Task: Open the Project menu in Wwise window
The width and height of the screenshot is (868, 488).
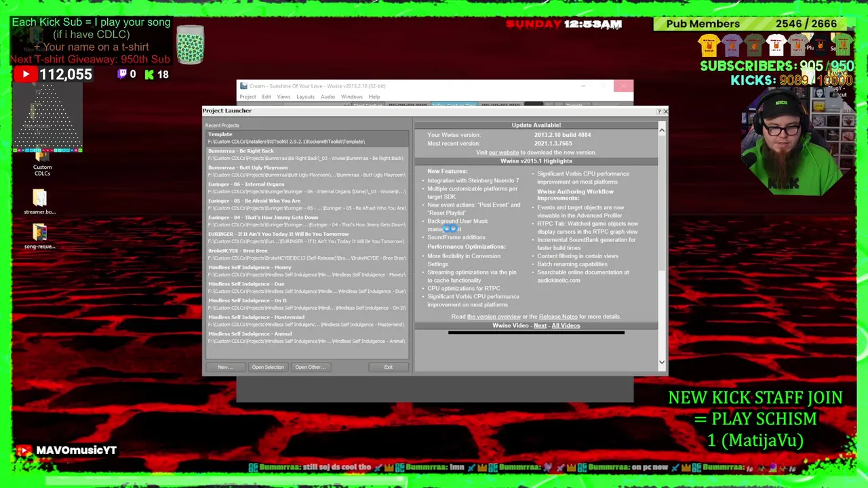Action: [248, 97]
